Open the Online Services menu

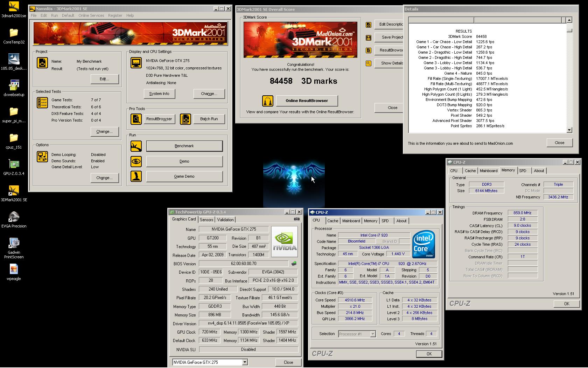(91, 15)
